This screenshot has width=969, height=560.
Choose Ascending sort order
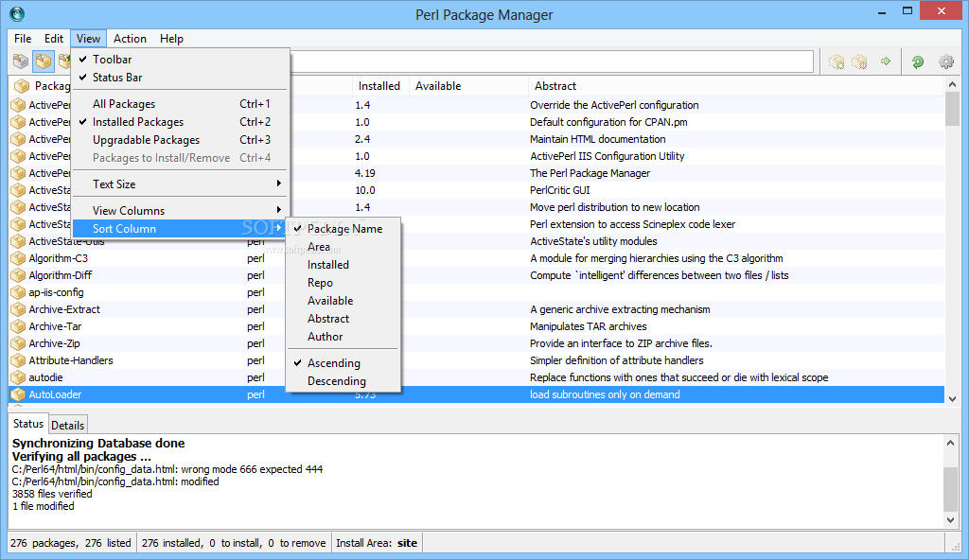tap(343, 363)
